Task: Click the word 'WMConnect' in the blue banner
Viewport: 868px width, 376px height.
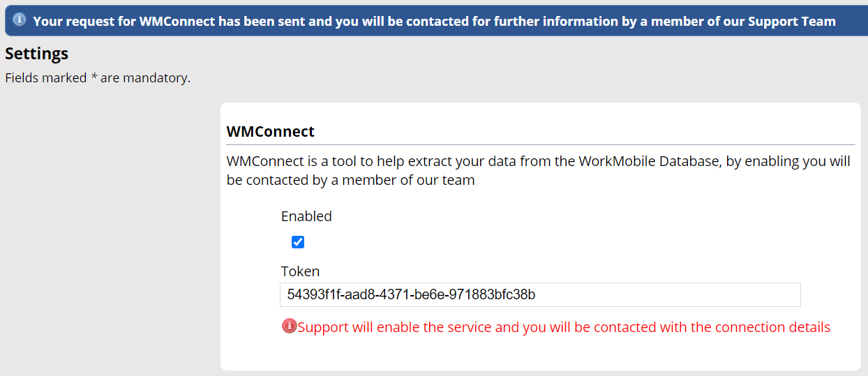Action: pyautogui.click(x=177, y=21)
